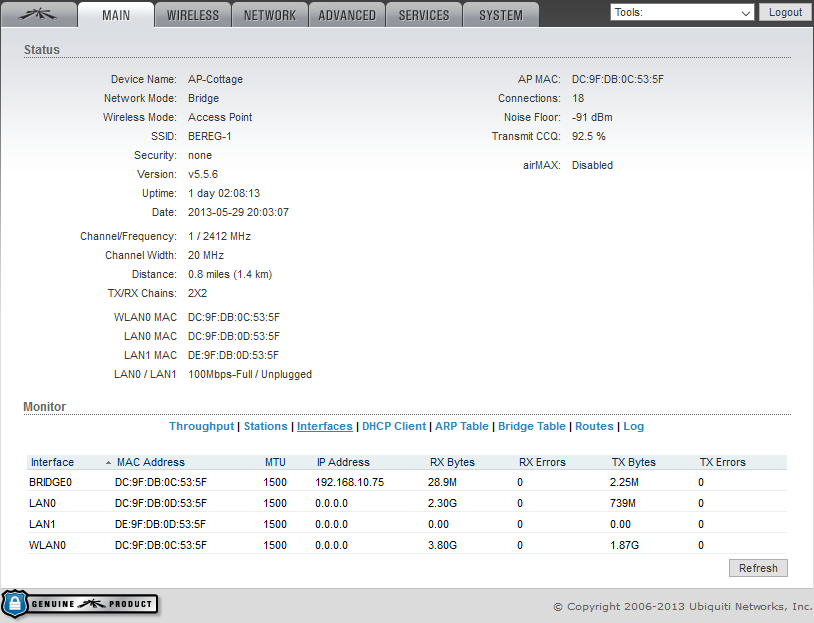View the Log link
The height and width of the screenshot is (623, 814).
(633, 426)
